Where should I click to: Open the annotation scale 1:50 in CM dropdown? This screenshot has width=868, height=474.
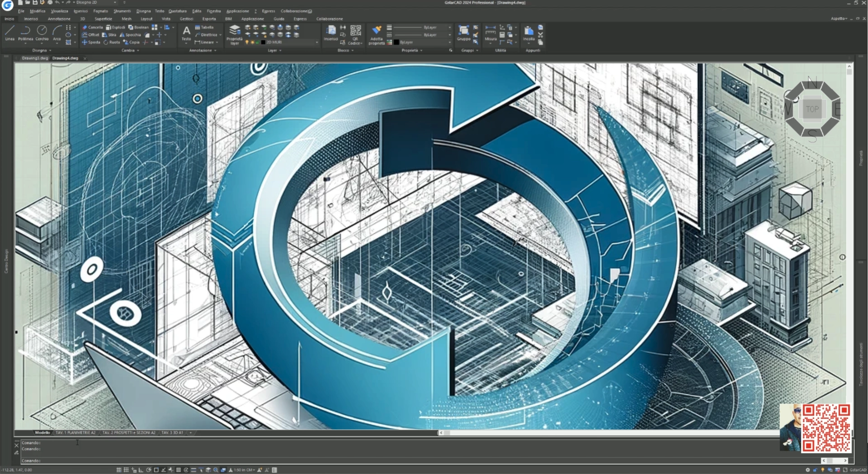tap(245, 470)
